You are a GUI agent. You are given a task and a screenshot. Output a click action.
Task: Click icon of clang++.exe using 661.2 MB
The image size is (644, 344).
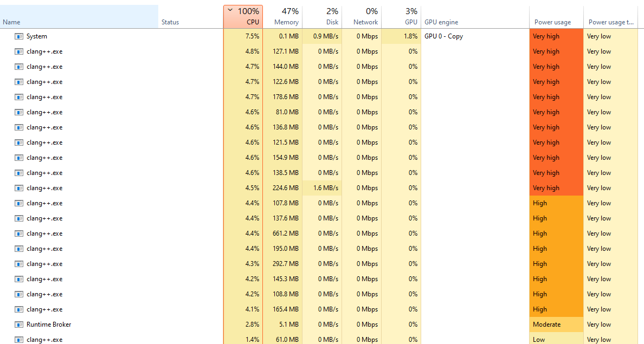click(x=19, y=233)
